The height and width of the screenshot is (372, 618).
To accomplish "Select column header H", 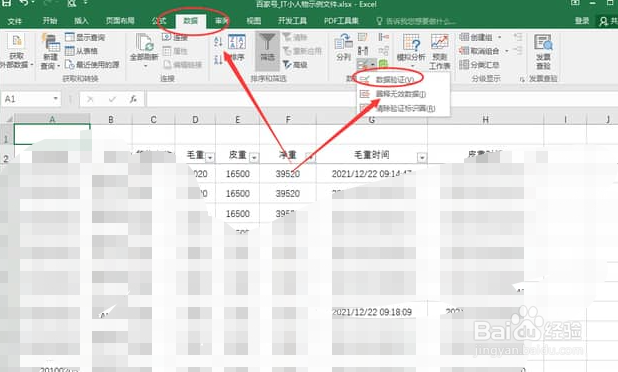I will pos(485,119).
